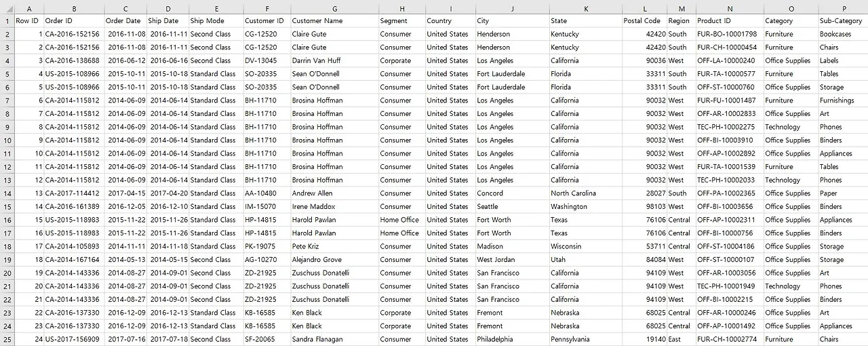Select customer ID cell SF-20065
This screenshot has height=346, width=868.
pyautogui.click(x=267, y=339)
